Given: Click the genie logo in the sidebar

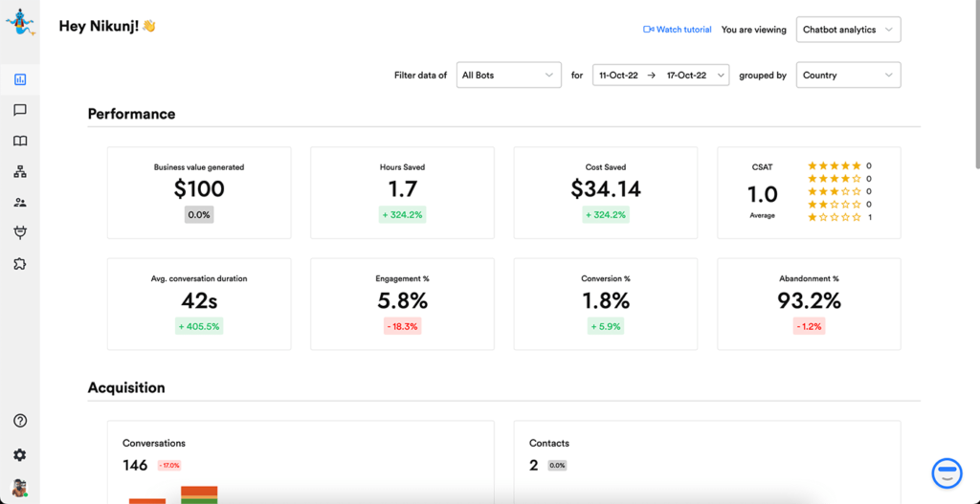Looking at the screenshot, I should tap(19, 23).
